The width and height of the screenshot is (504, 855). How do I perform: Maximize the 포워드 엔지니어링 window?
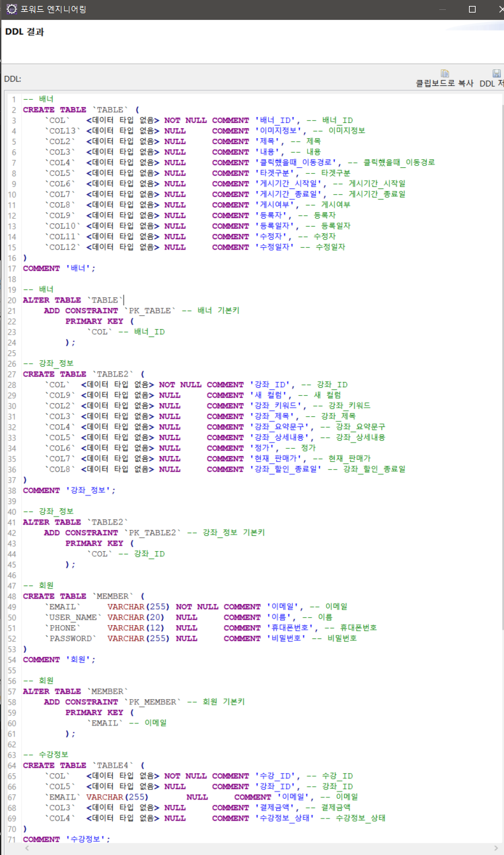point(472,9)
